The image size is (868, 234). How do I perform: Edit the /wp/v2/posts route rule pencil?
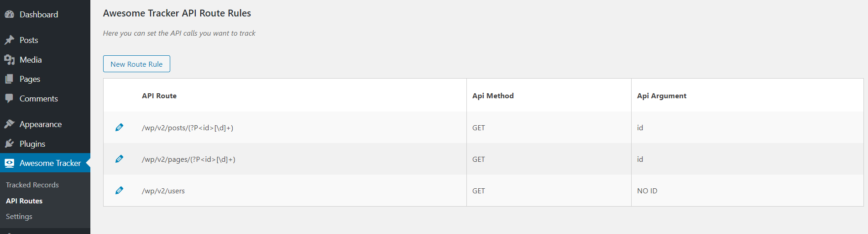click(119, 128)
